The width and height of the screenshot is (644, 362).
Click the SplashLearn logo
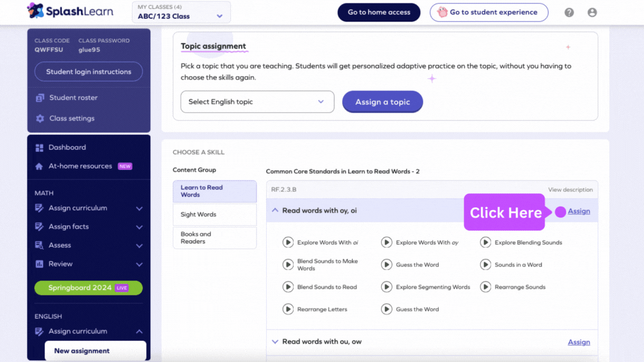point(70,11)
